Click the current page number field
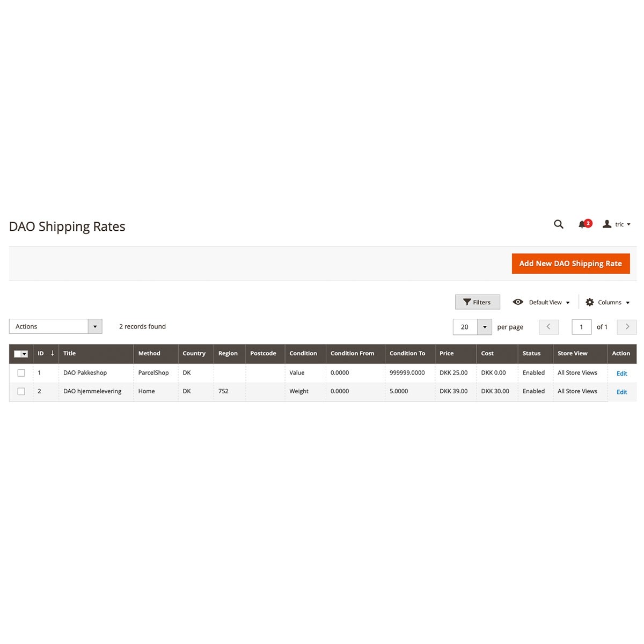The image size is (644, 644). coord(581,327)
